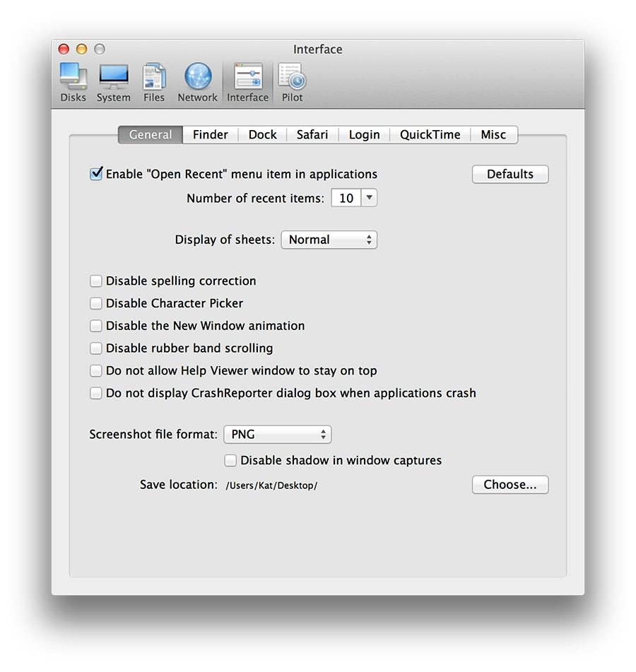Click the recent items number field
This screenshot has width=636, height=672.
(x=346, y=198)
